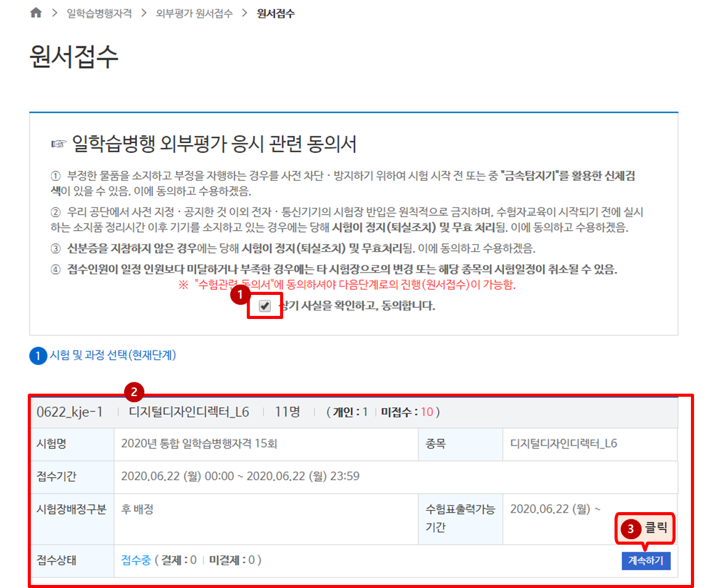Click the 접수상태 row label
Screen dimensions: 707x588
click(56, 560)
